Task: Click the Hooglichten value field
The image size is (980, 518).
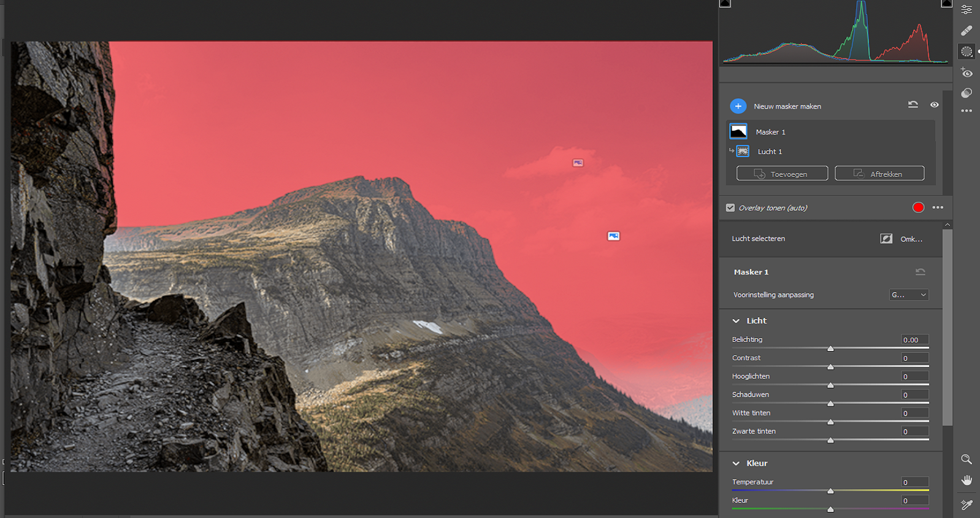Action: click(x=915, y=376)
